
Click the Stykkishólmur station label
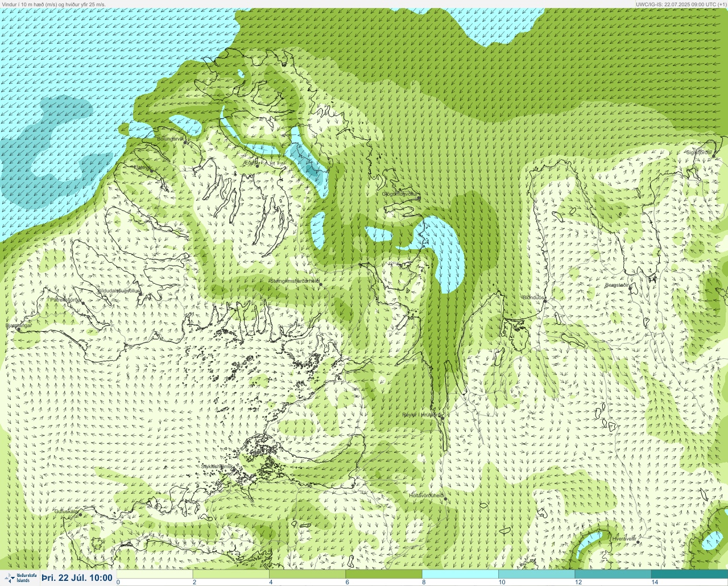217,467
